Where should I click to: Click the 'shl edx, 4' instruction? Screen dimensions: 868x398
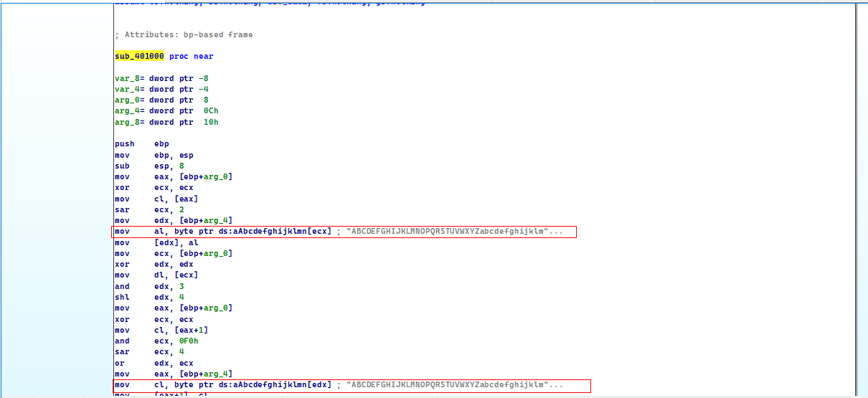pyautogui.click(x=148, y=297)
